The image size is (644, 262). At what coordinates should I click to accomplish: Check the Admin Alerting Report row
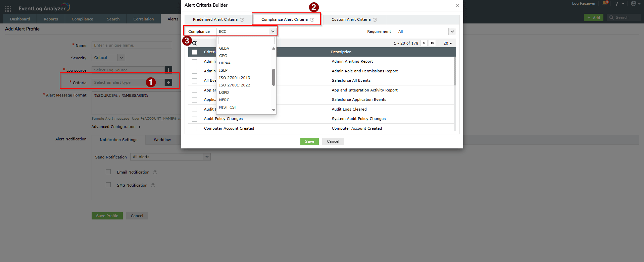point(195,62)
